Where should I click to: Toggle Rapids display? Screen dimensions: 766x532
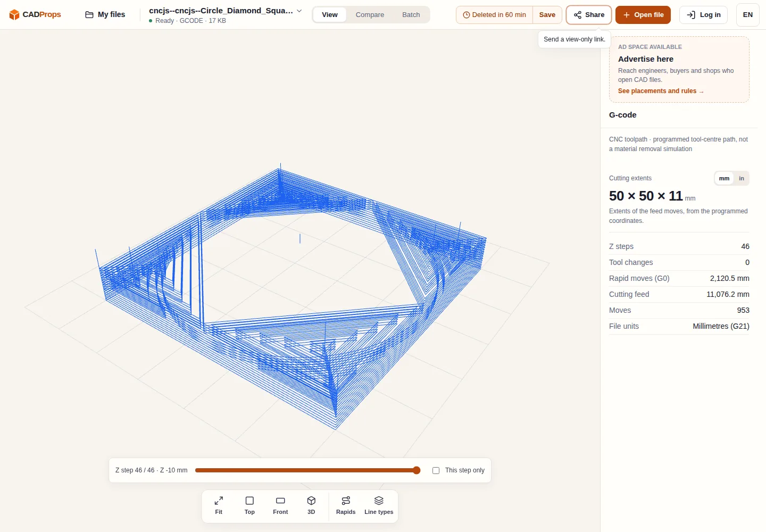[x=346, y=505]
